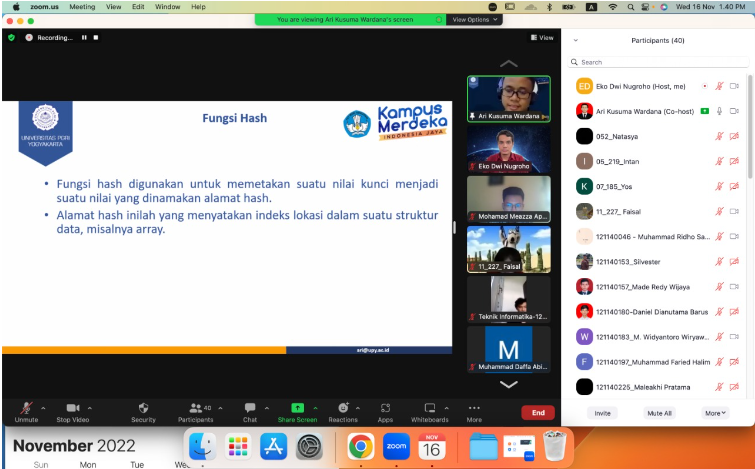
Task: Toggle the Participants panel from toolbar
Action: pos(194,408)
